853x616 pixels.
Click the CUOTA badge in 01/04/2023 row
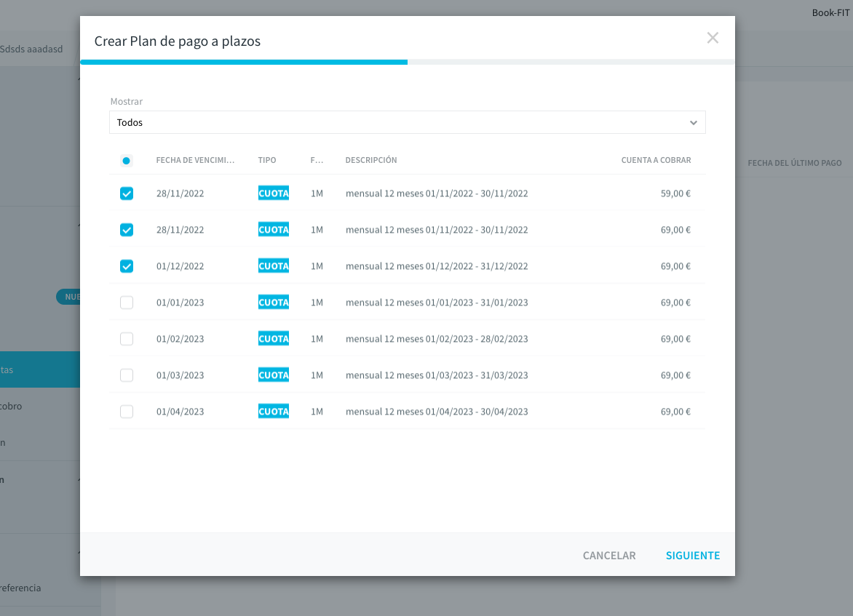point(274,412)
